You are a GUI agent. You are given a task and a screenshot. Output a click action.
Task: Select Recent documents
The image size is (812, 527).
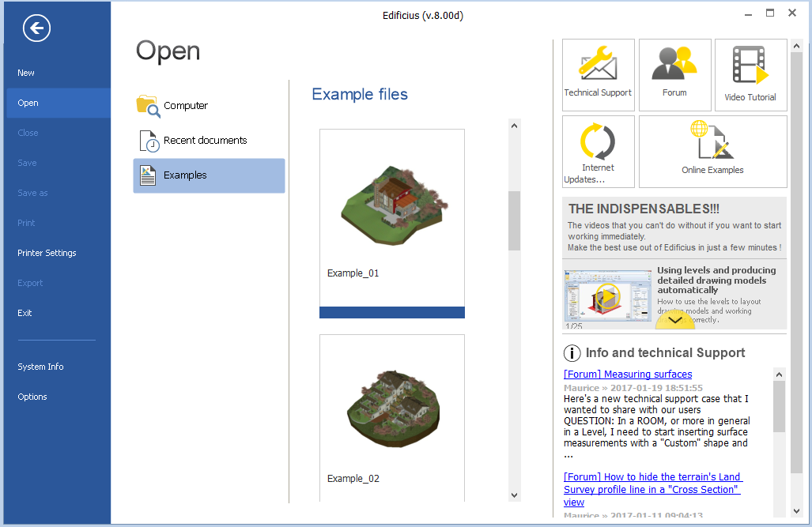click(209, 141)
